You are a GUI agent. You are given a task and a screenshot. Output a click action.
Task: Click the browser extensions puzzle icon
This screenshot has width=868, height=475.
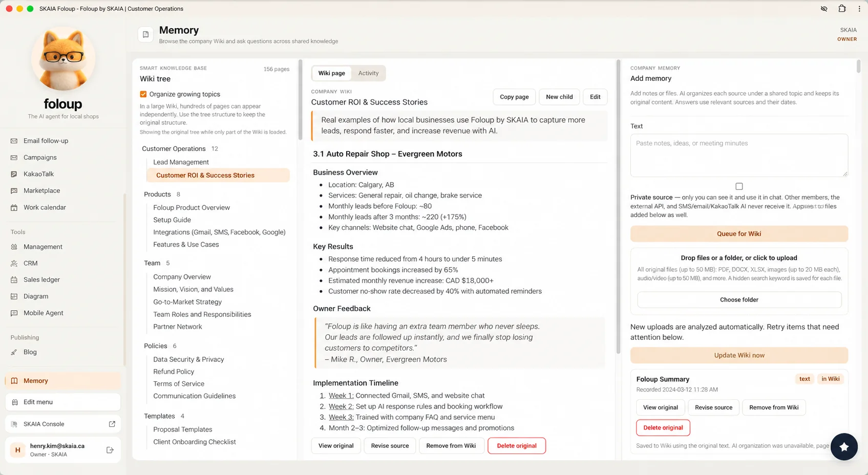point(842,9)
